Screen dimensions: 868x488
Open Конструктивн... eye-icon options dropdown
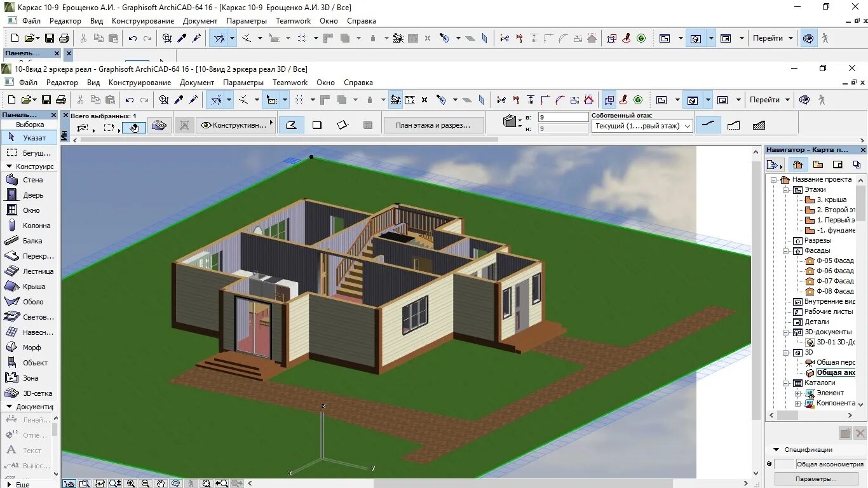[x=235, y=125]
